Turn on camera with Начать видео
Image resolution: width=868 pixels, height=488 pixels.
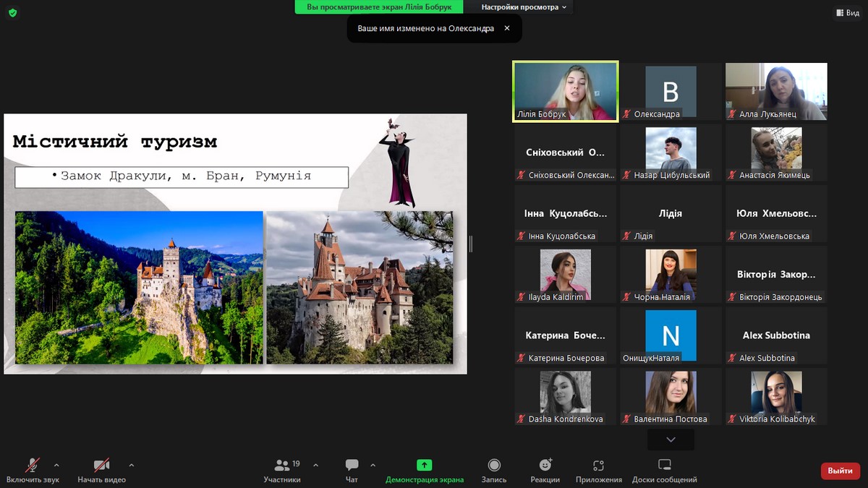pyautogui.click(x=101, y=470)
